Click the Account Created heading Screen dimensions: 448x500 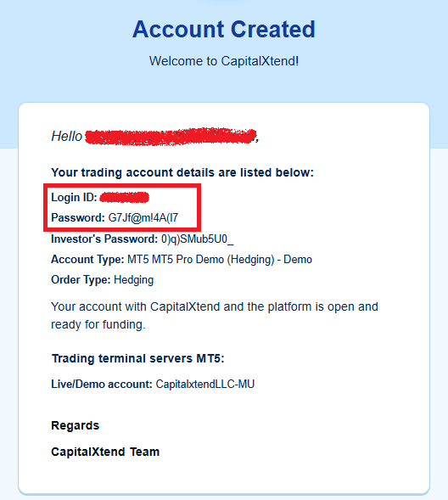coord(224,30)
